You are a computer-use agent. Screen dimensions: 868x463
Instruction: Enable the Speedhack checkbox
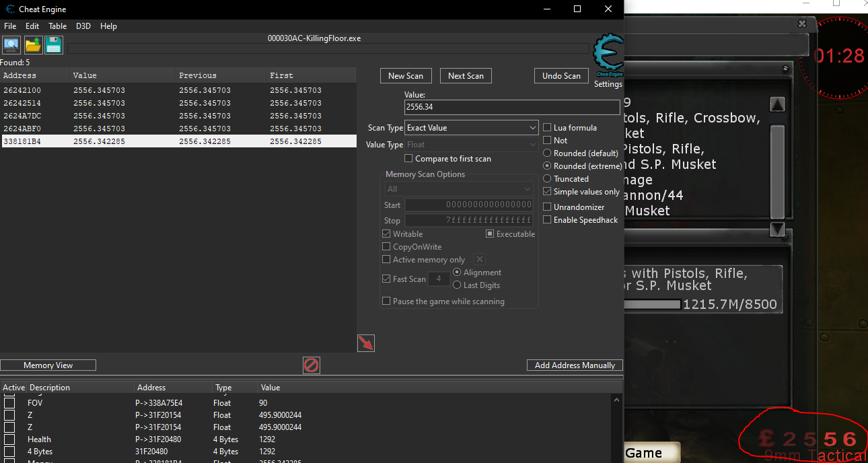pos(548,220)
